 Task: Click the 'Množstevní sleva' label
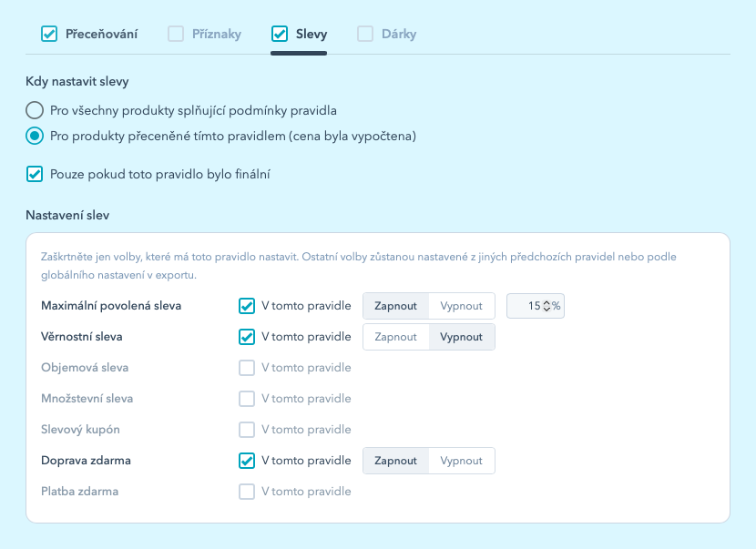(x=87, y=399)
